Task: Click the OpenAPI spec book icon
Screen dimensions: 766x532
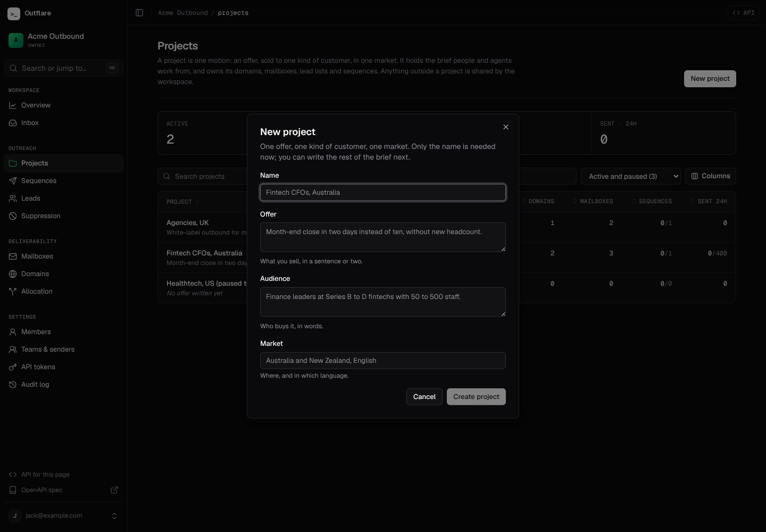Action: coord(13,490)
